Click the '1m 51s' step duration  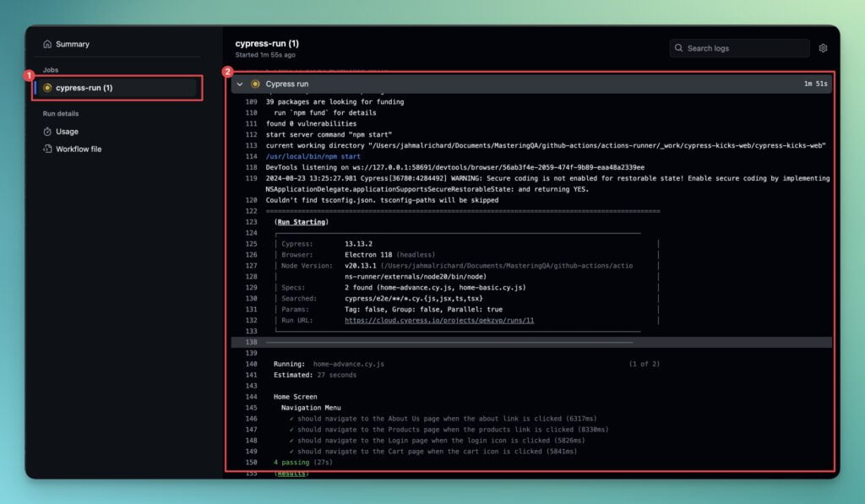tap(815, 84)
